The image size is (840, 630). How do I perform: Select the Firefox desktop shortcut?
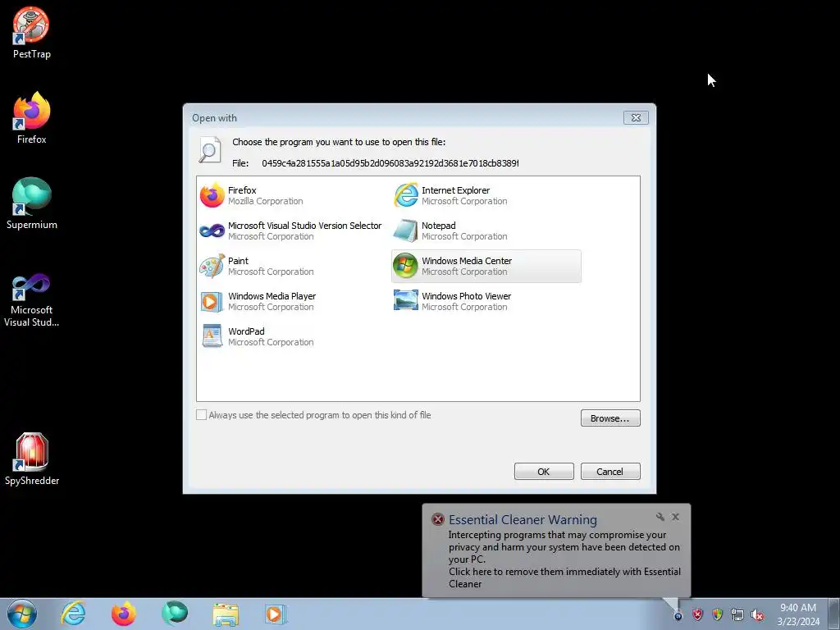(x=32, y=118)
